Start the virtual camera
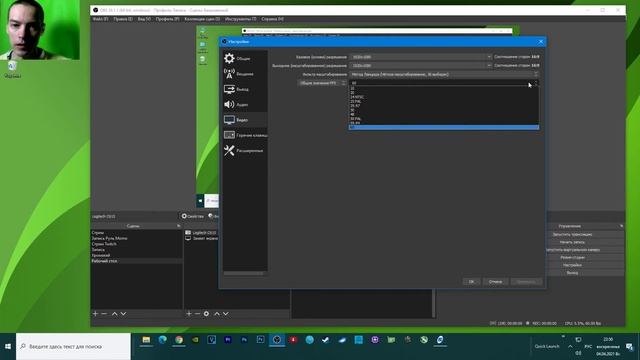This screenshot has width=640, height=360. pos(572,250)
